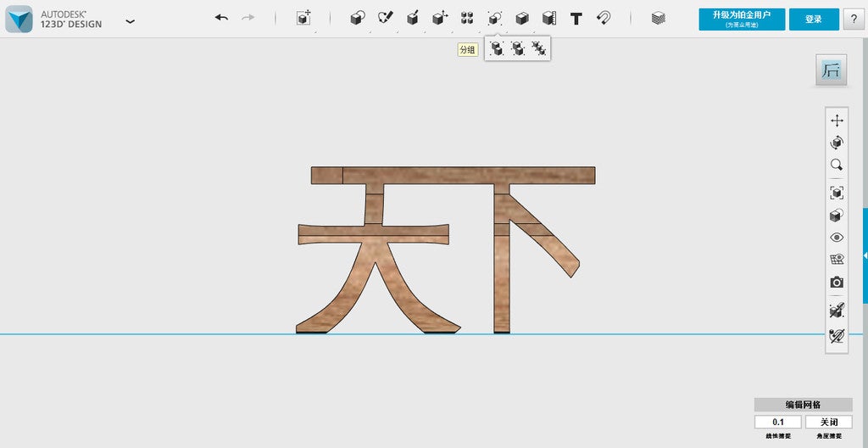Click the 升级为铂金用户 button
The height and width of the screenshot is (448, 868).
[x=742, y=19]
